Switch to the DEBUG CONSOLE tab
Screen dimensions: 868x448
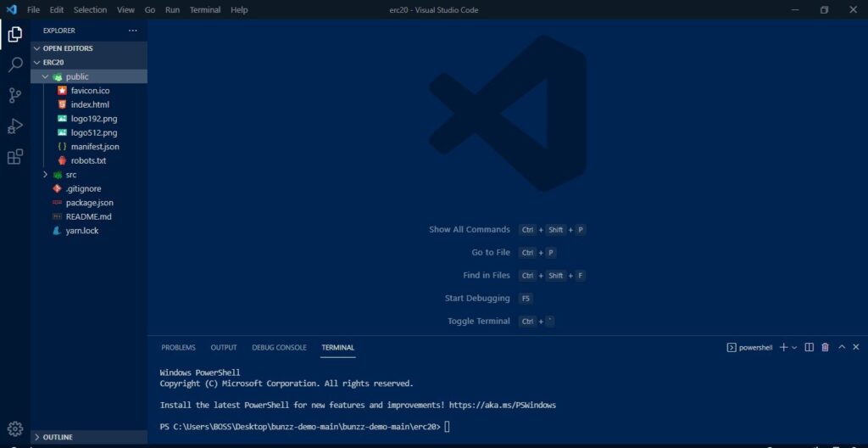[279, 348]
